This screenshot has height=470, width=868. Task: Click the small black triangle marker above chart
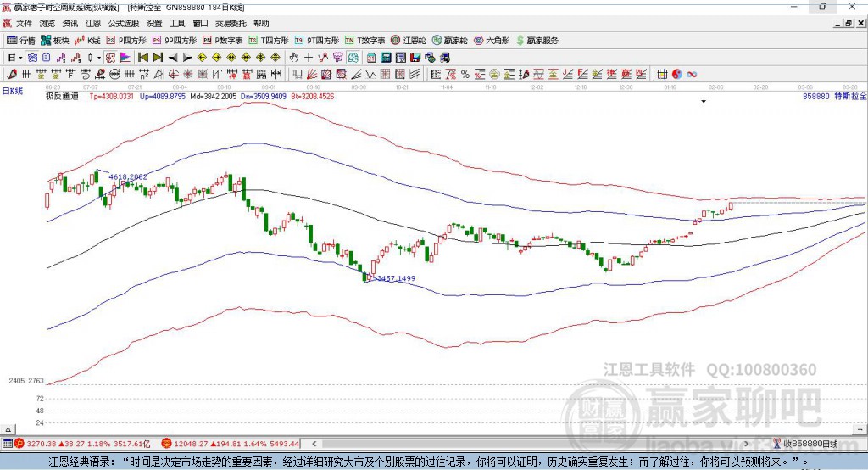(704, 102)
